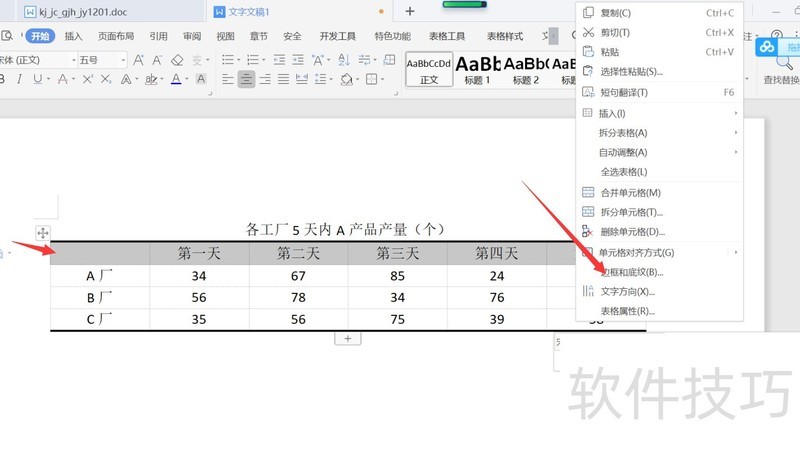The width and height of the screenshot is (800, 453).
Task: Click the text highlight pen icon
Action: click(151, 79)
